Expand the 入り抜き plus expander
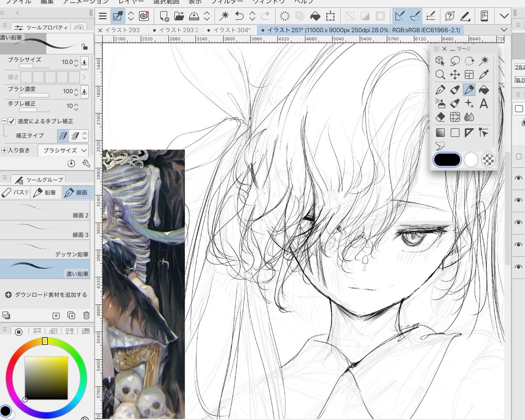 (4, 150)
